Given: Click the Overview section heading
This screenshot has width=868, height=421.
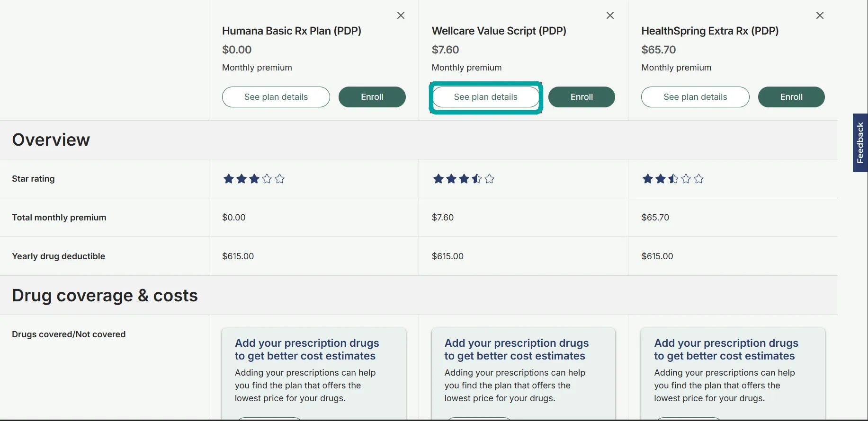Looking at the screenshot, I should [x=51, y=140].
